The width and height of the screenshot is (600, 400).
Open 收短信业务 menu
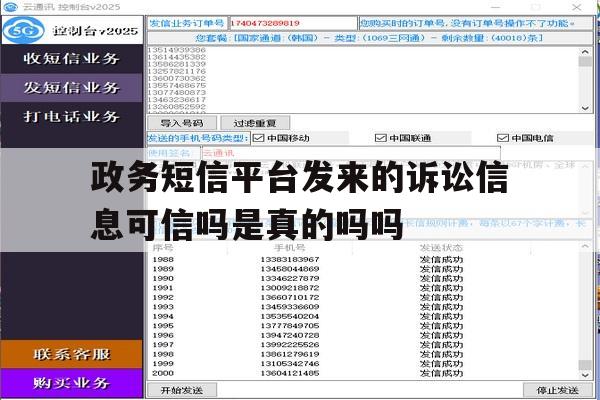click(x=72, y=59)
